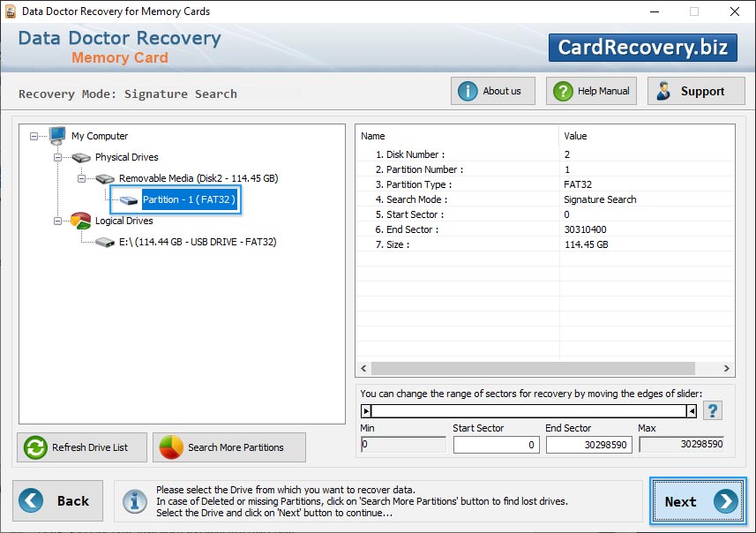The width and height of the screenshot is (756, 533).
Task: Click the green question mark Help icon
Action: click(x=563, y=91)
